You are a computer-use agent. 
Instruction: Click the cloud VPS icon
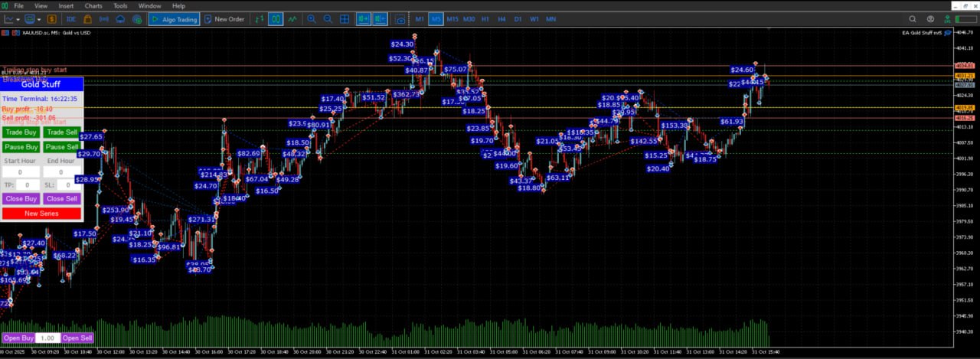click(x=120, y=19)
